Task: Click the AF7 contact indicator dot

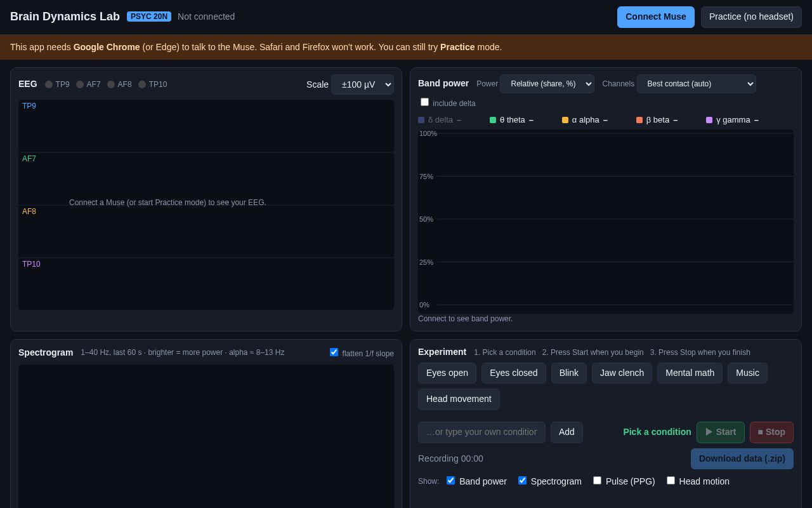Action: 80,84
